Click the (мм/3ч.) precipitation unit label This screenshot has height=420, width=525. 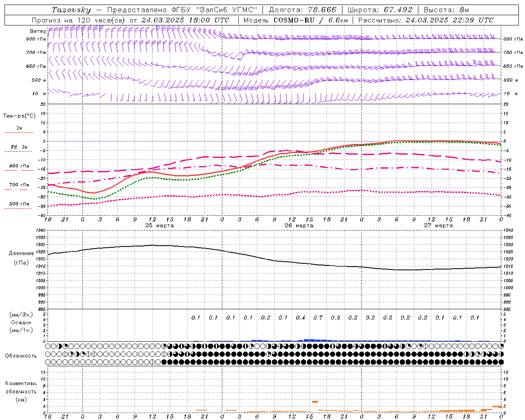[21, 315]
